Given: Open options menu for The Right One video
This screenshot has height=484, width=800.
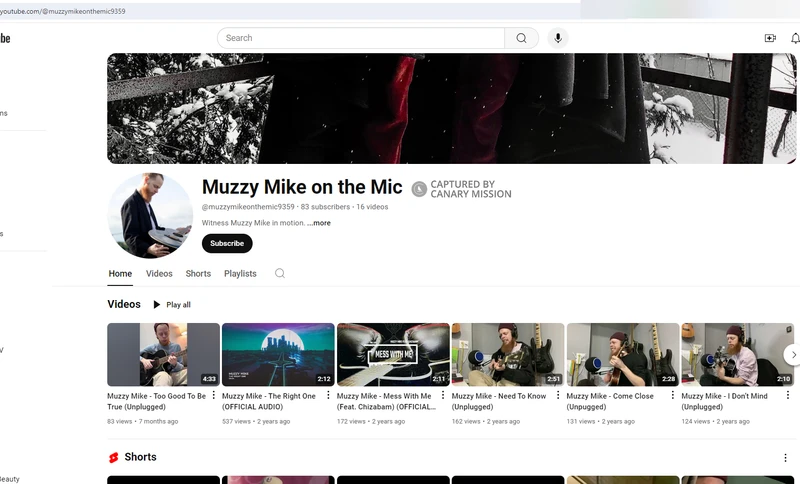Looking at the screenshot, I should (329, 396).
